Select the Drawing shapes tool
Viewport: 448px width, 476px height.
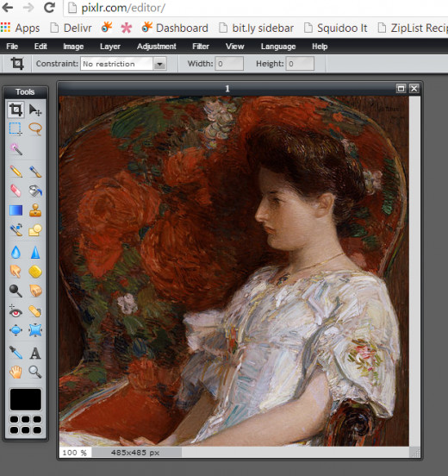tap(35, 229)
